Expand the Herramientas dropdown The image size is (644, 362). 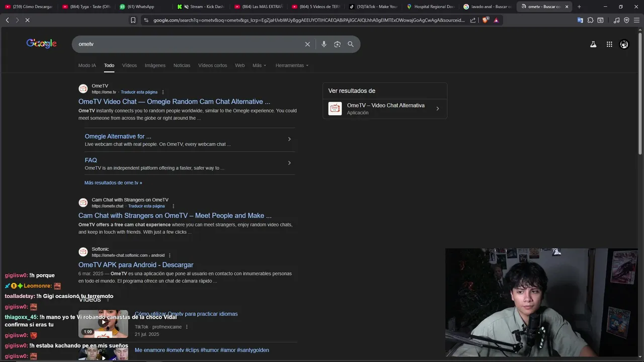(x=292, y=65)
